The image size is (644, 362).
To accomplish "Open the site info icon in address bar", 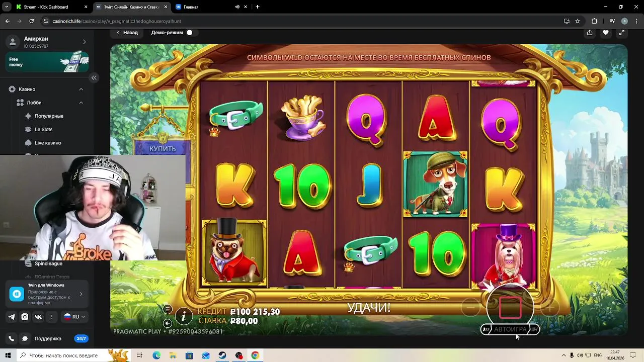I will [46, 21].
